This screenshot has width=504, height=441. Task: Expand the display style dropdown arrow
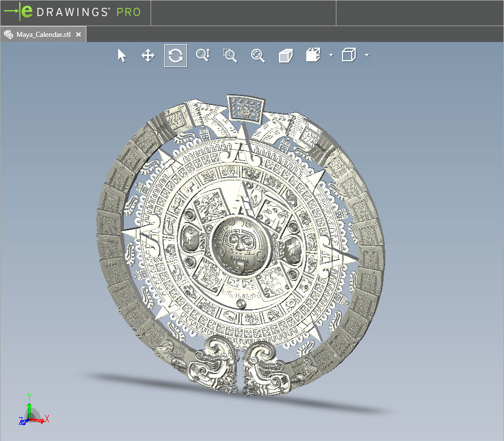(366, 55)
